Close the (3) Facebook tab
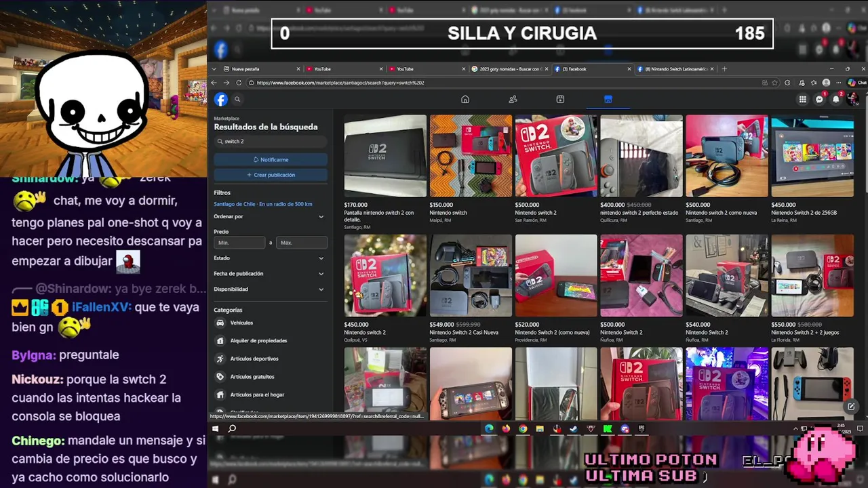 click(x=629, y=69)
